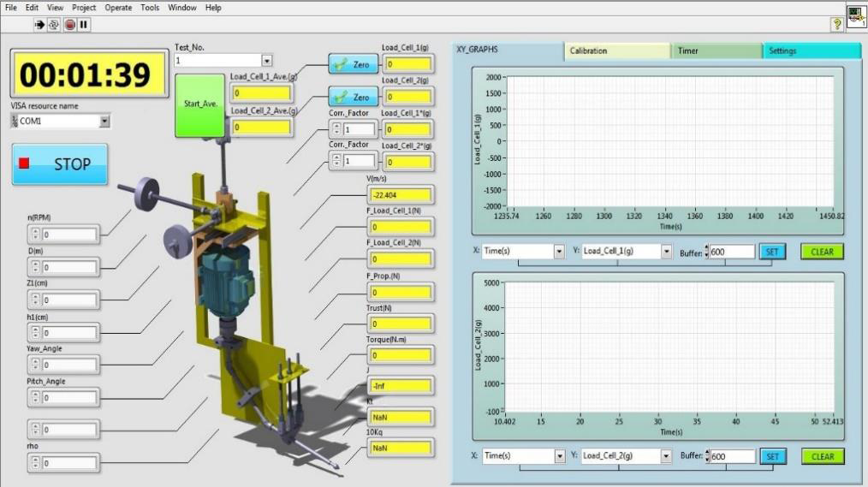Open the Settings tab

[810, 50]
